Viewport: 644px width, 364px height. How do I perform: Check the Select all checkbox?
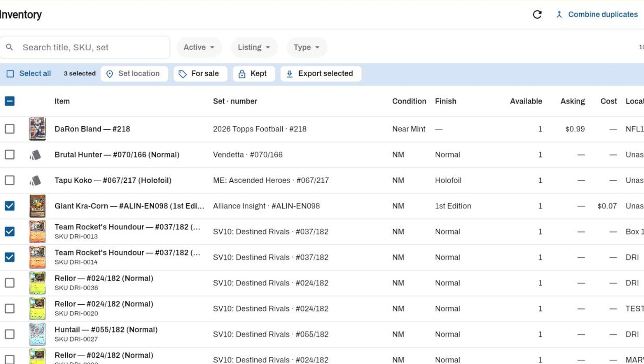pos(10,74)
